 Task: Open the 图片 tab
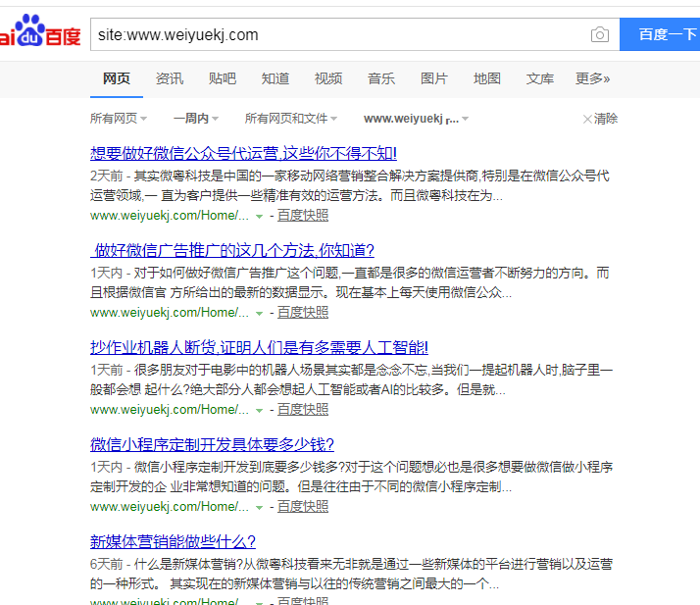(x=434, y=78)
